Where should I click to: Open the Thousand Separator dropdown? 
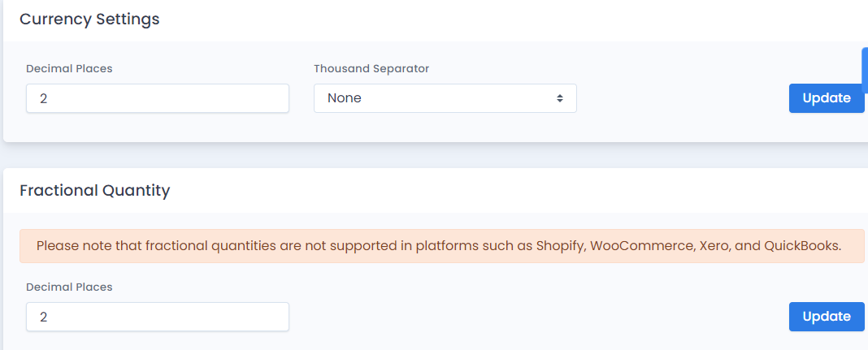445,98
